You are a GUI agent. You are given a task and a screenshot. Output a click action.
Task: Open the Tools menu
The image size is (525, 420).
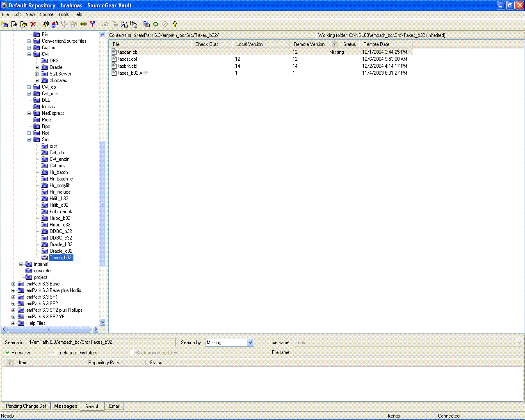pyautogui.click(x=64, y=14)
